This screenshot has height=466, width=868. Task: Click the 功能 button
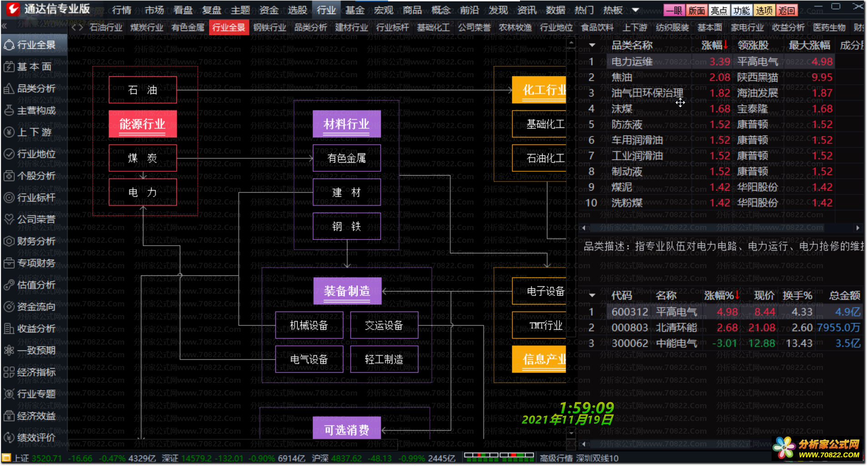[741, 10]
